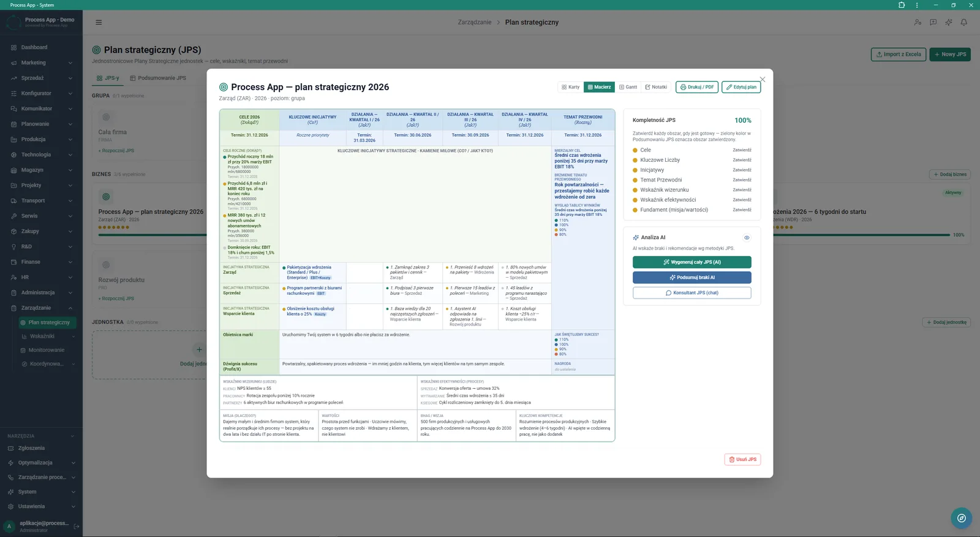Switch to Gantt view
This screenshot has height=537, width=980.
coord(628,87)
